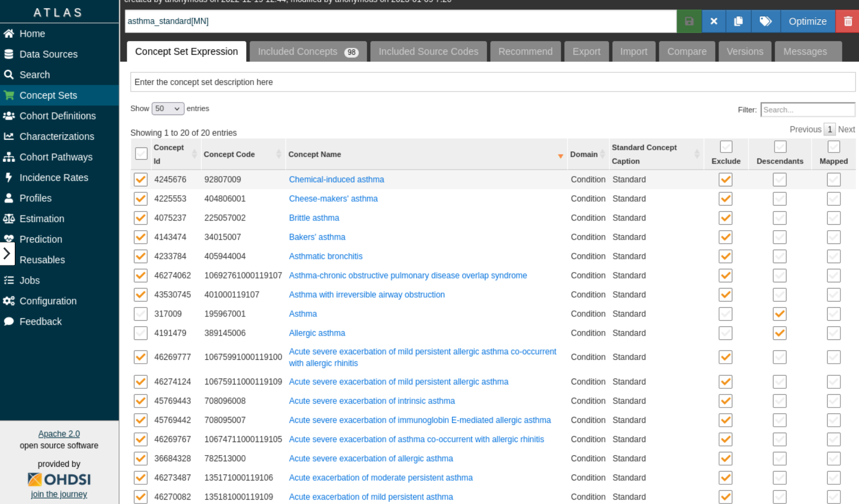Click the Filter search field

(807, 110)
